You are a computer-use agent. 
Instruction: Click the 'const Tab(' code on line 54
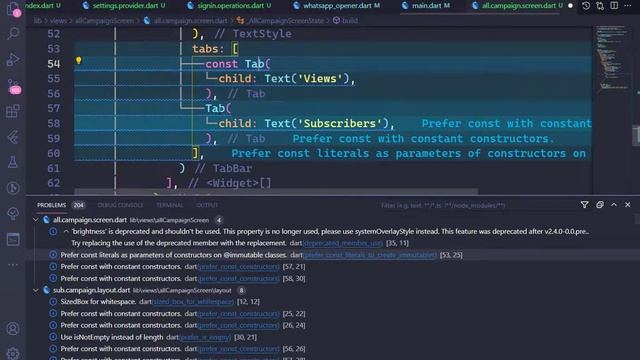click(238, 64)
